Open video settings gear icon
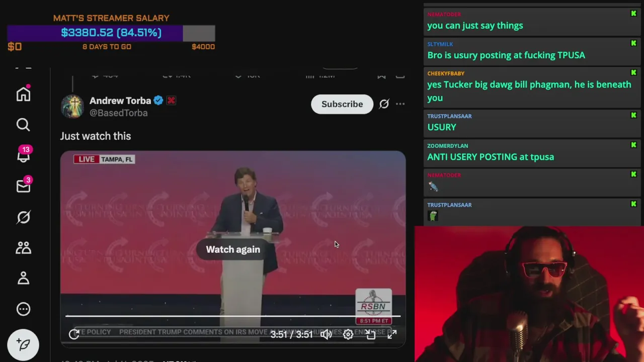Screen dimensions: 644x362 [x=348, y=334]
